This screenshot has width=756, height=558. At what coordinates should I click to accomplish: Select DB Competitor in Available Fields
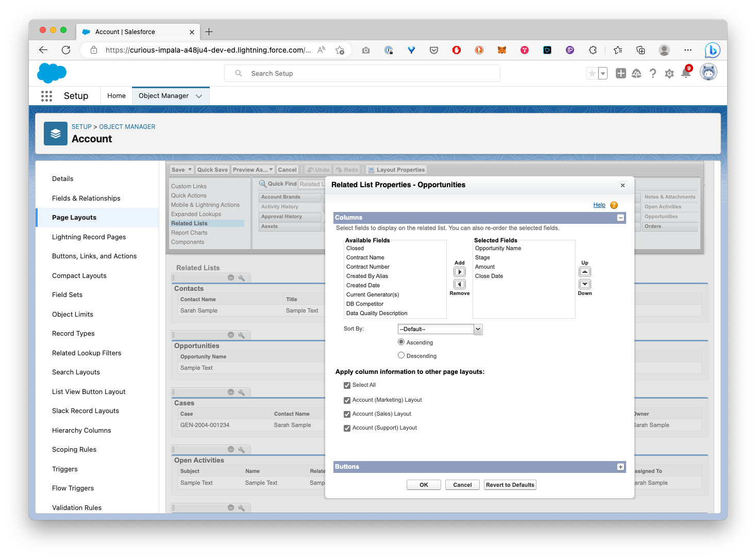pos(365,304)
